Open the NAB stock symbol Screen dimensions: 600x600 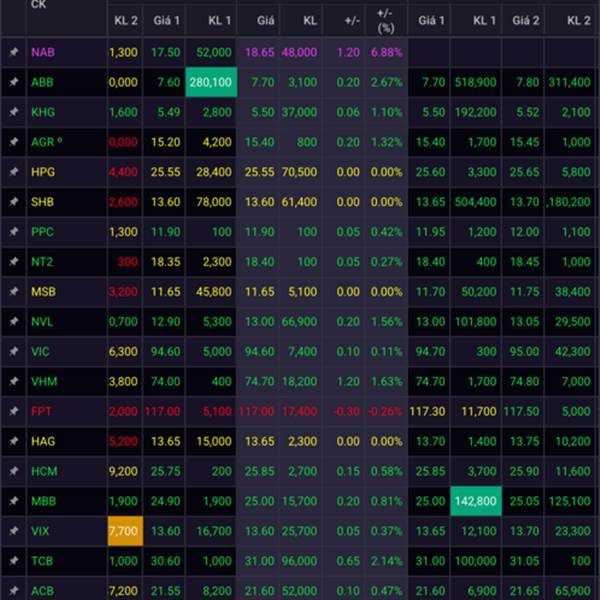click(x=43, y=52)
